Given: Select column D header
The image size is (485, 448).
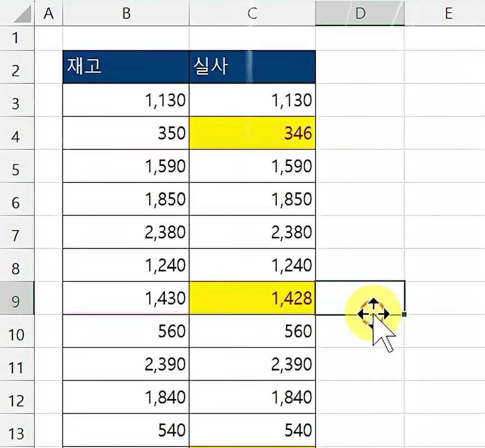Looking at the screenshot, I should coord(360,13).
